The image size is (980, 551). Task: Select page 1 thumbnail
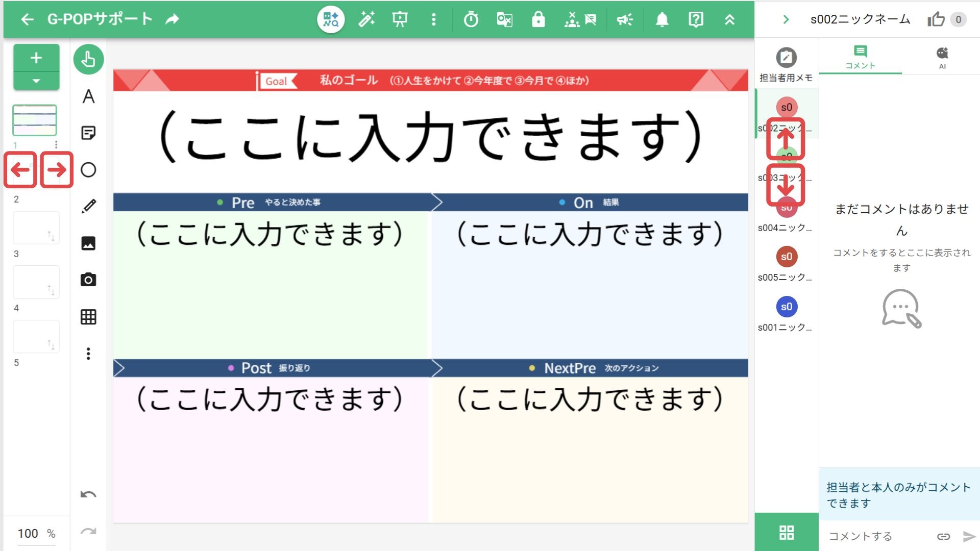pyautogui.click(x=35, y=120)
